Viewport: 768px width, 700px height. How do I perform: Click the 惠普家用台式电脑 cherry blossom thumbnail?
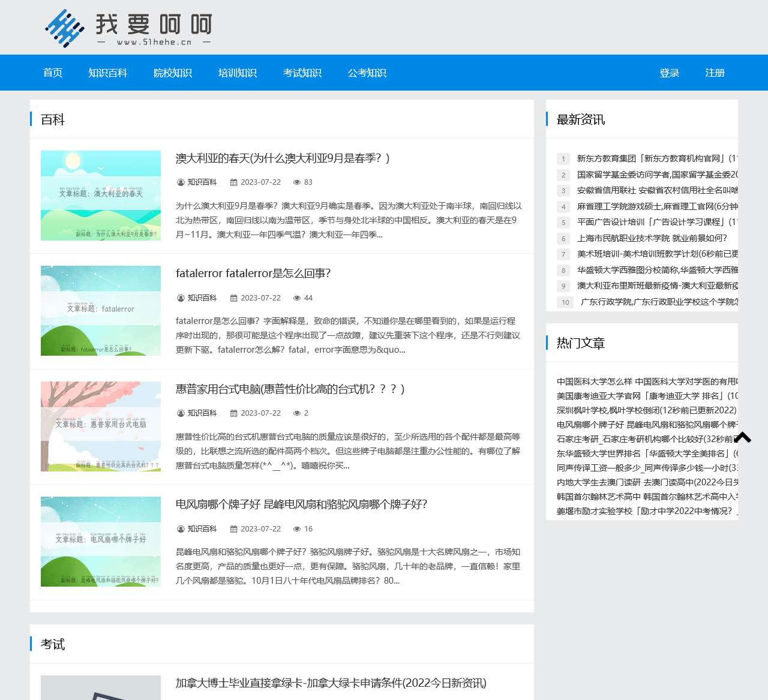coord(101,426)
